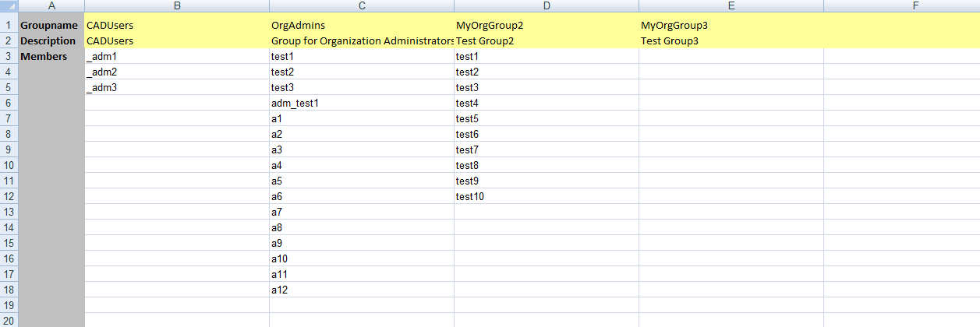Click the MyOrgGroup2 cell
This screenshot has height=327, width=980.
tap(547, 25)
